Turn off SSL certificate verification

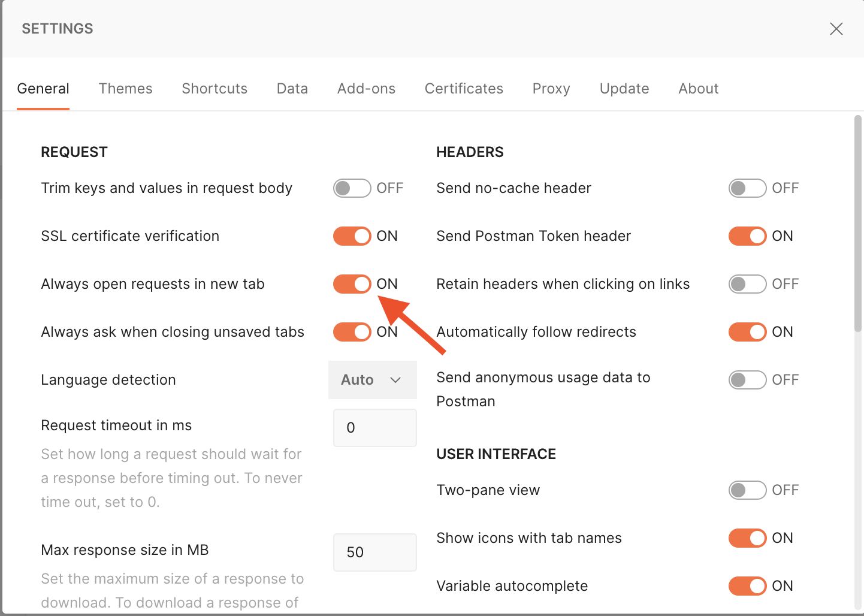coord(352,235)
